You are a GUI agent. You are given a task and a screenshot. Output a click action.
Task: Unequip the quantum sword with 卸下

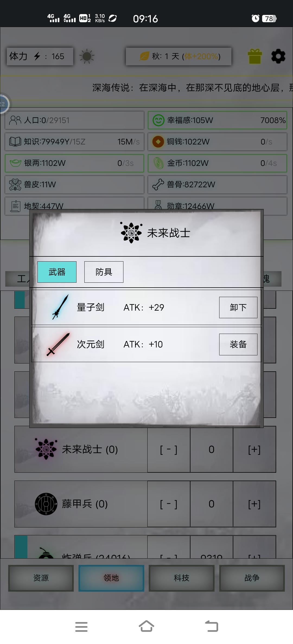238,307
